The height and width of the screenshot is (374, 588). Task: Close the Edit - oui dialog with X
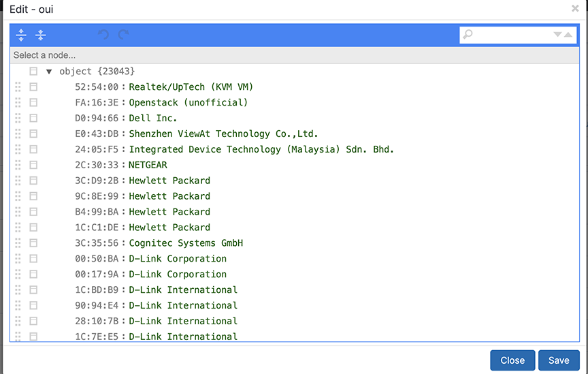pos(575,8)
